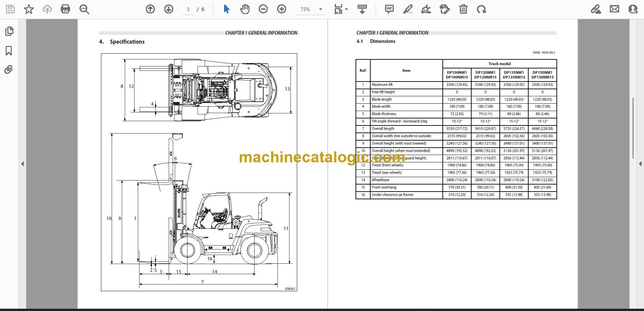Click 'Front overhang' table item
The image size is (644, 311).
coord(384,187)
